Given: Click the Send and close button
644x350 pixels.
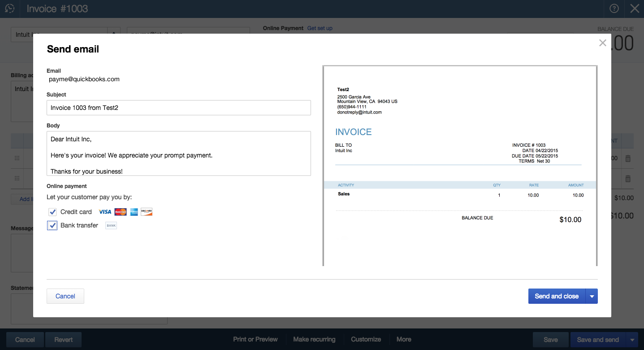Looking at the screenshot, I should click(x=557, y=296).
